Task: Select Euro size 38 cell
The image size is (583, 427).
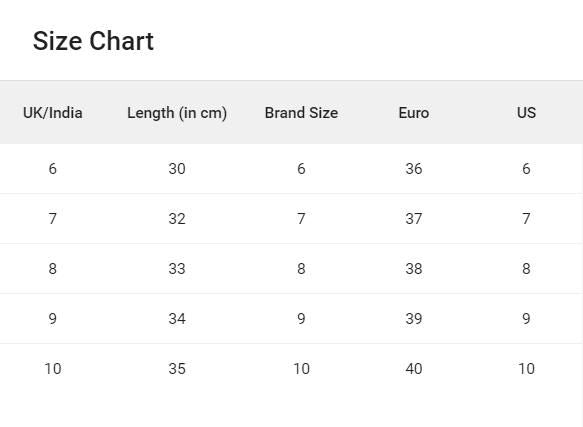Action: tap(414, 269)
